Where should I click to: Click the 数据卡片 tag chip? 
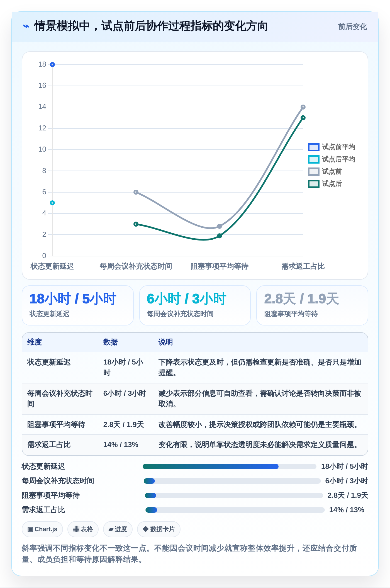(159, 529)
